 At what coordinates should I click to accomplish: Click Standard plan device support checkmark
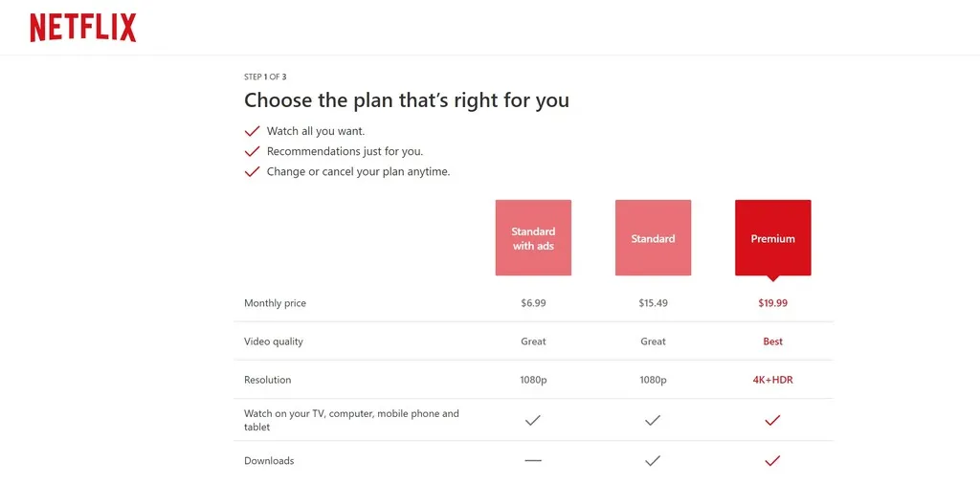(653, 420)
